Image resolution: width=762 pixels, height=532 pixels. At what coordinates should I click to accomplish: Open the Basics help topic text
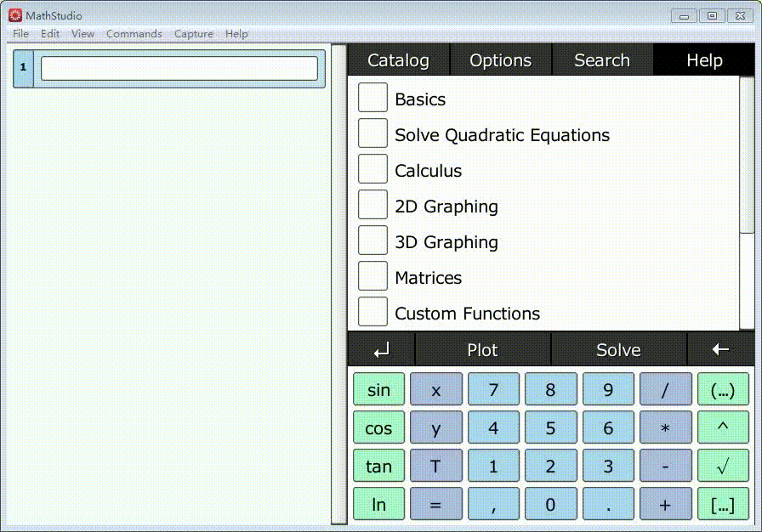420,99
